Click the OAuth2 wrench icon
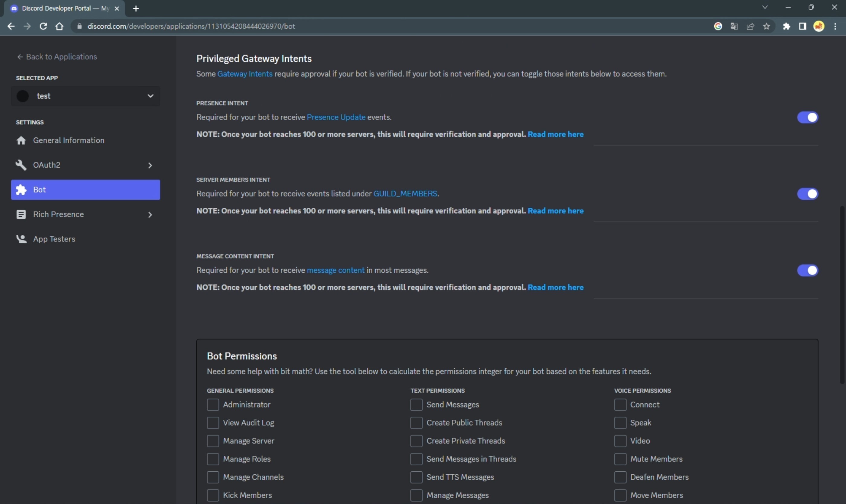The image size is (846, 504). [x=21, y=165]
